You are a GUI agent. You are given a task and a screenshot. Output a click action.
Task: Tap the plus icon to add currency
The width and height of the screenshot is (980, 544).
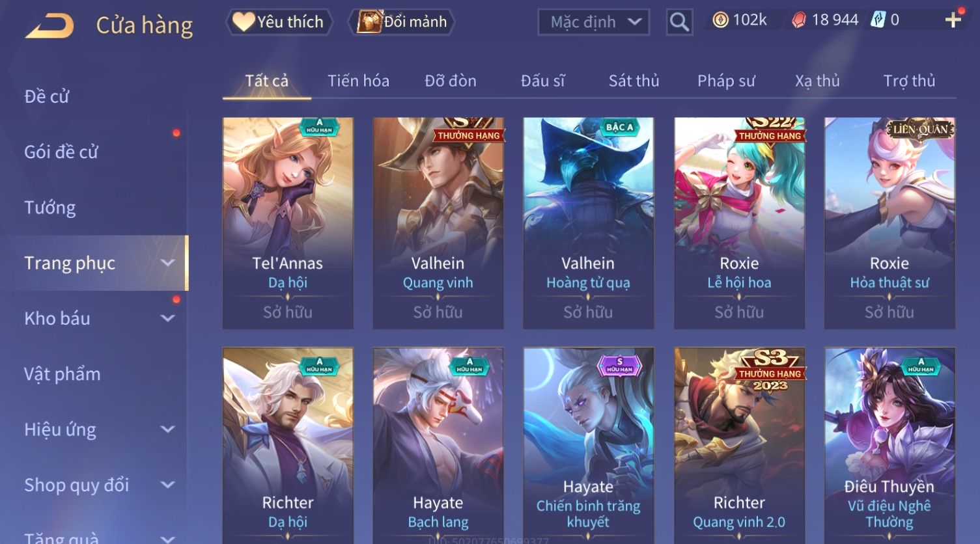pyautogui.click(x=953, y=21)
